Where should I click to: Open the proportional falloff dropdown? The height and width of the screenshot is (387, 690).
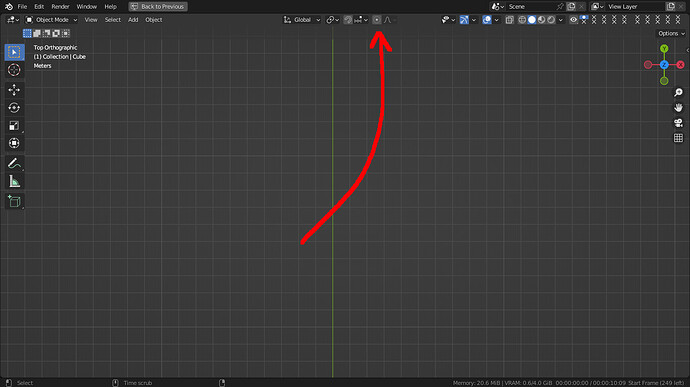tap(389, 20)
